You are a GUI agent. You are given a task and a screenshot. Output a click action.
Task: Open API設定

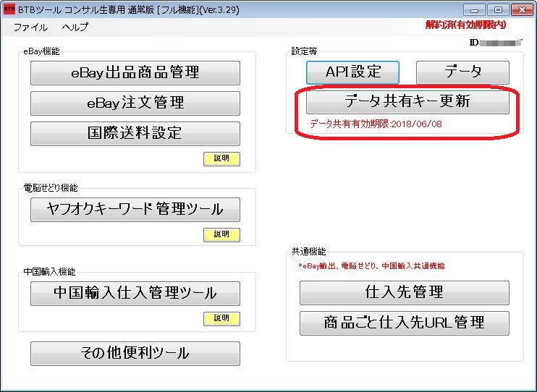pos(352,72)
